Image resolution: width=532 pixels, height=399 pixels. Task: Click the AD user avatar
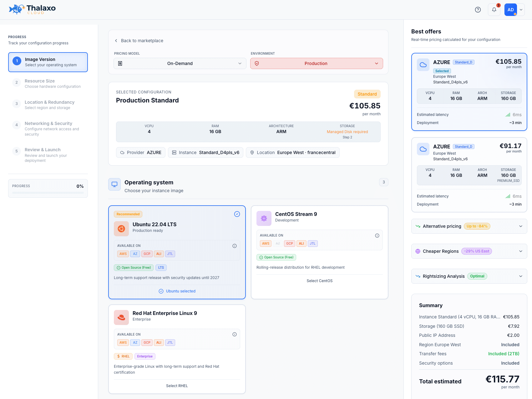[511, 10]
